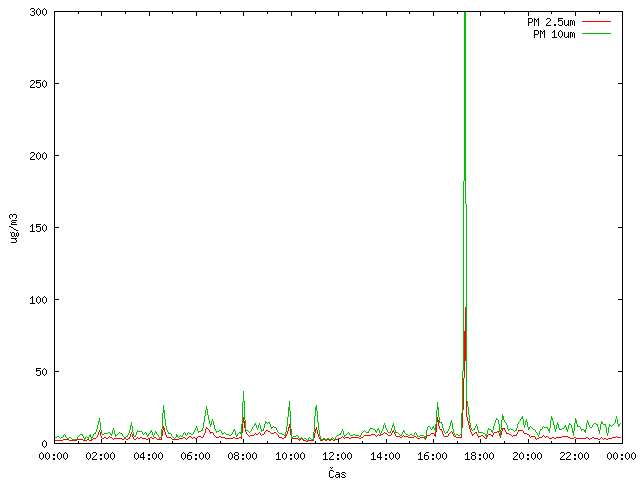
Task: Click the PM 10um legend label
Action: (554, 34)
